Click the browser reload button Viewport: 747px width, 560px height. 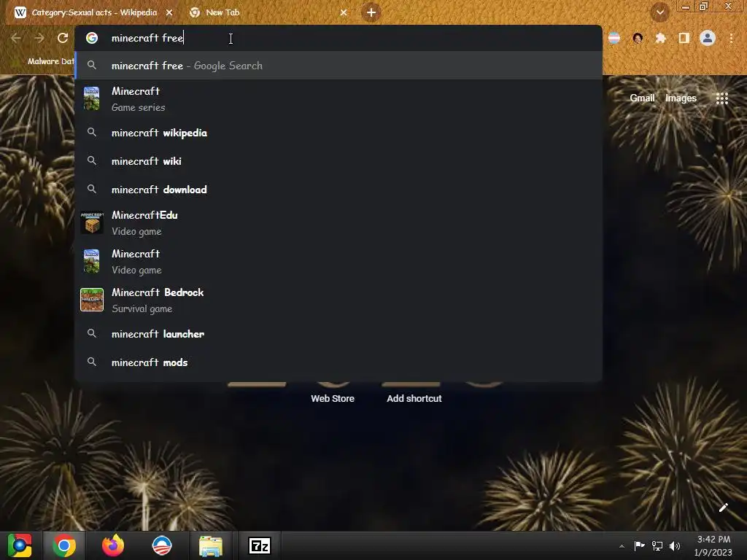point(63,38)
